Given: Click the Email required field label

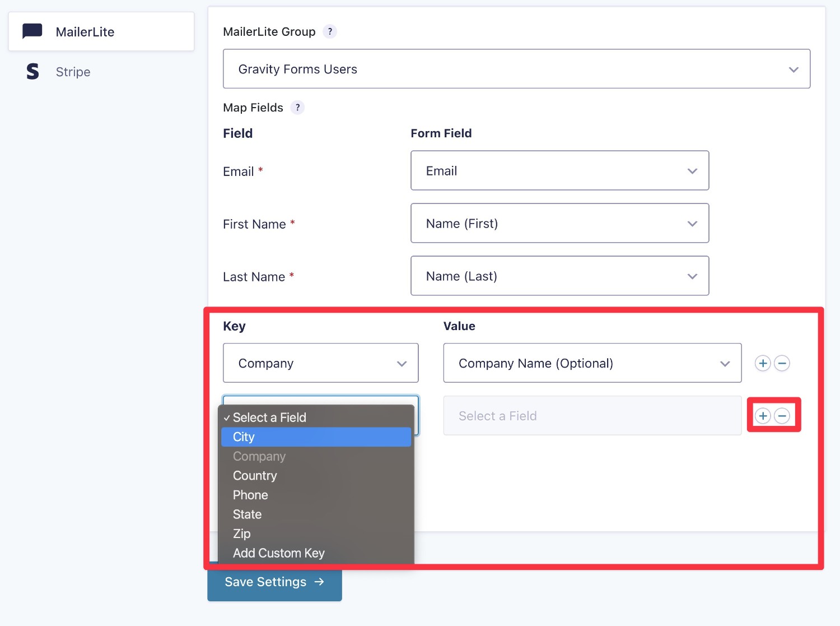Looking at the screenshot, I should (243, 171).
